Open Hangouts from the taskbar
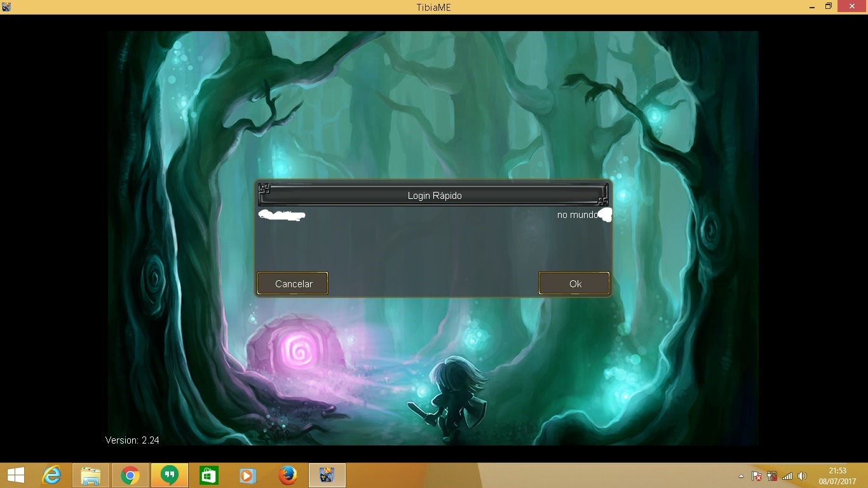 pos(169,475)
